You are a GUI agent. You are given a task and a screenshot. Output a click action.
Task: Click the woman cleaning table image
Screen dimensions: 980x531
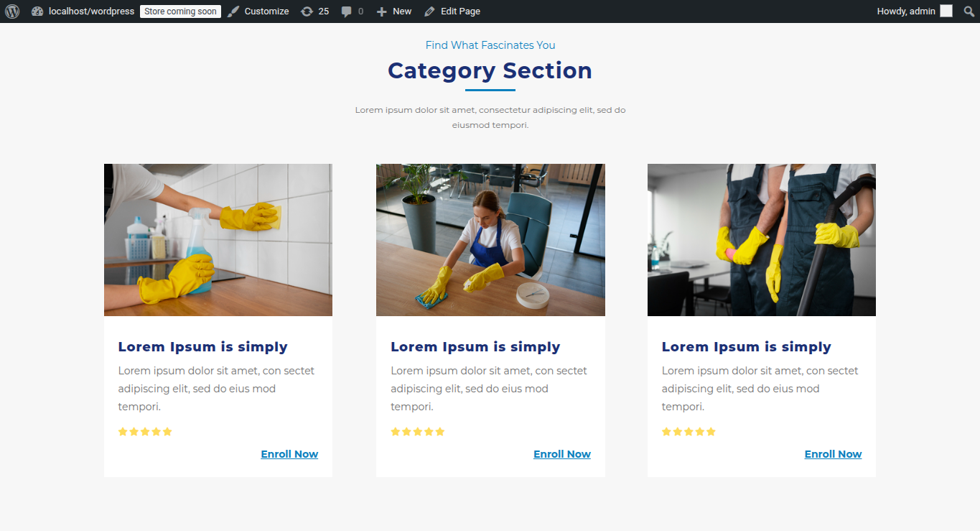[490, 240]
